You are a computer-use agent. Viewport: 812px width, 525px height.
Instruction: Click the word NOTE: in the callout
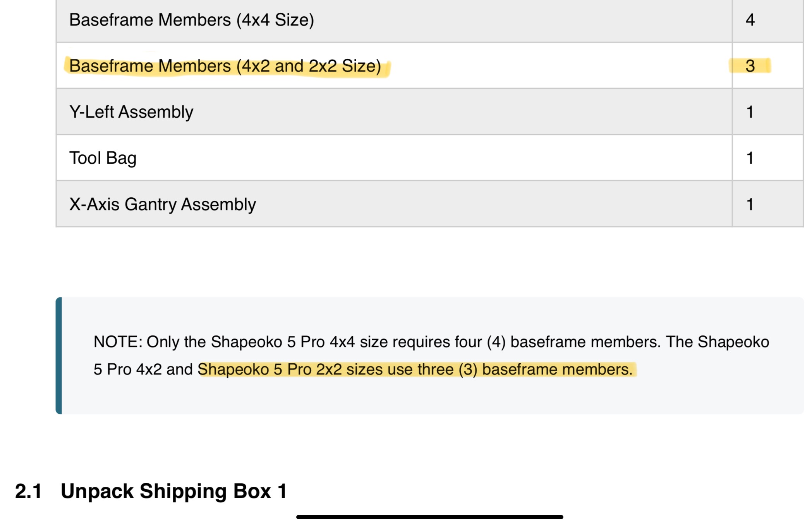pos(118,342)
